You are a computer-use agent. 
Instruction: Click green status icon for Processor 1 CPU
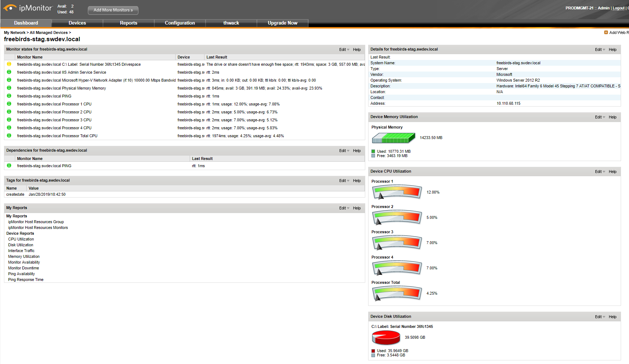click(9, 104)
